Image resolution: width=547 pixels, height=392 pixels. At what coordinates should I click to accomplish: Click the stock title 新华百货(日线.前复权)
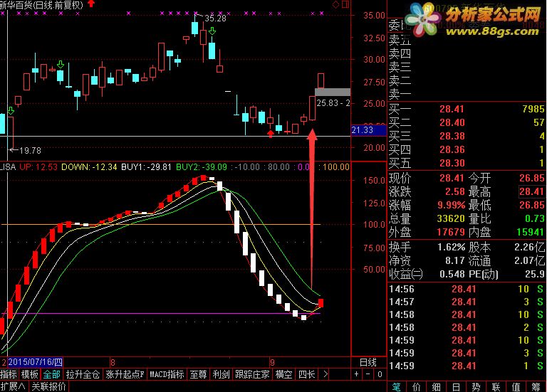(42, 5)
